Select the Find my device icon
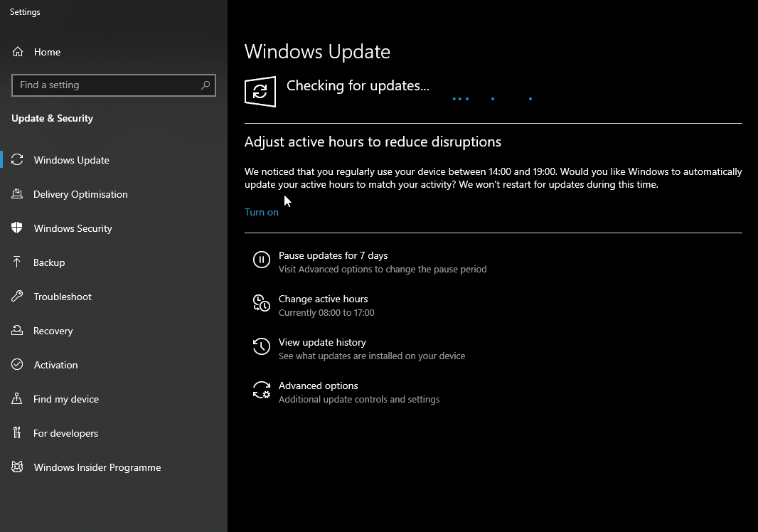 (x=17, y=398)
